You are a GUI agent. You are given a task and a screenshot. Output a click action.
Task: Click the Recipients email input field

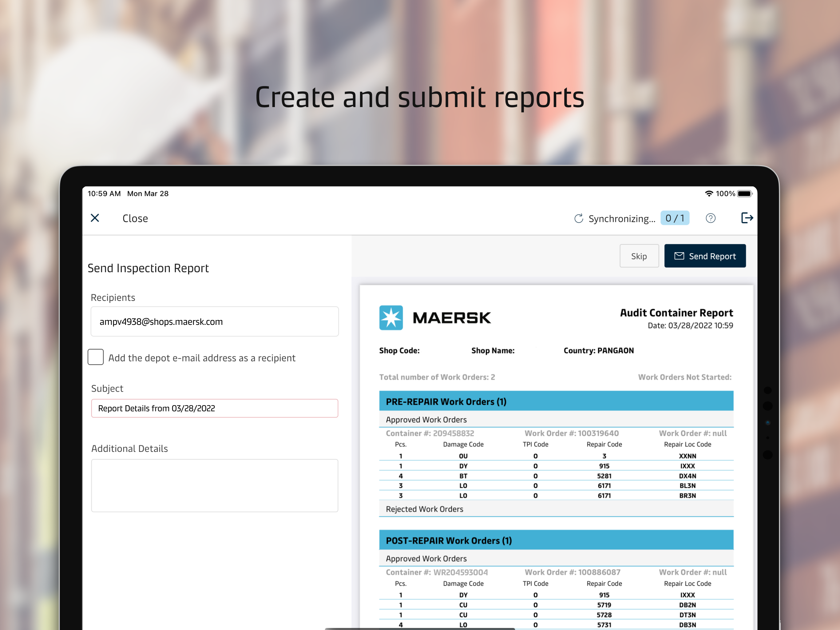(x=215, y=321)
